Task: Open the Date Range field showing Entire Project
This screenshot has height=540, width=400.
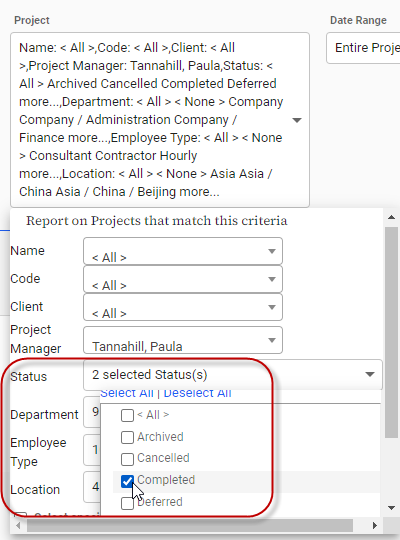Action: tap(363, 48)
